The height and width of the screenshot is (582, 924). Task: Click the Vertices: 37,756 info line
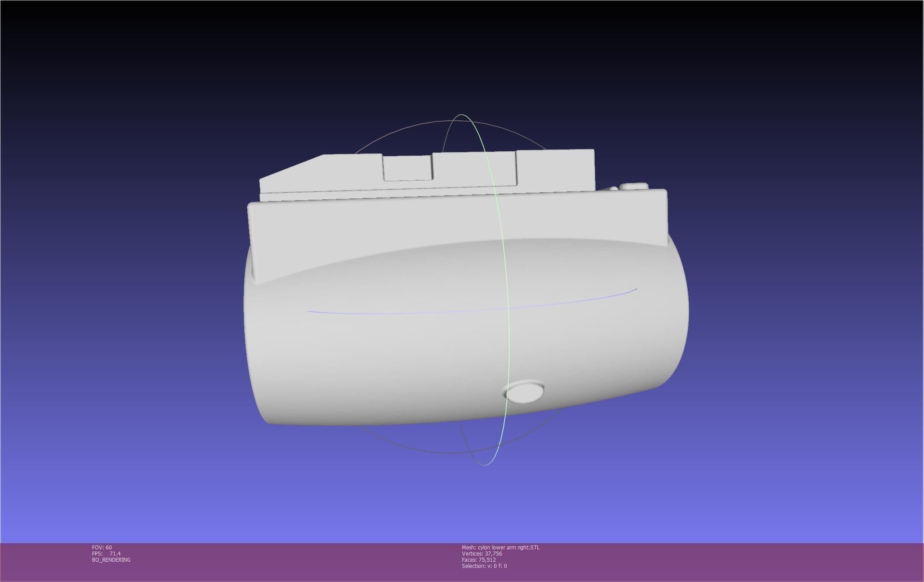coord(482,554)
